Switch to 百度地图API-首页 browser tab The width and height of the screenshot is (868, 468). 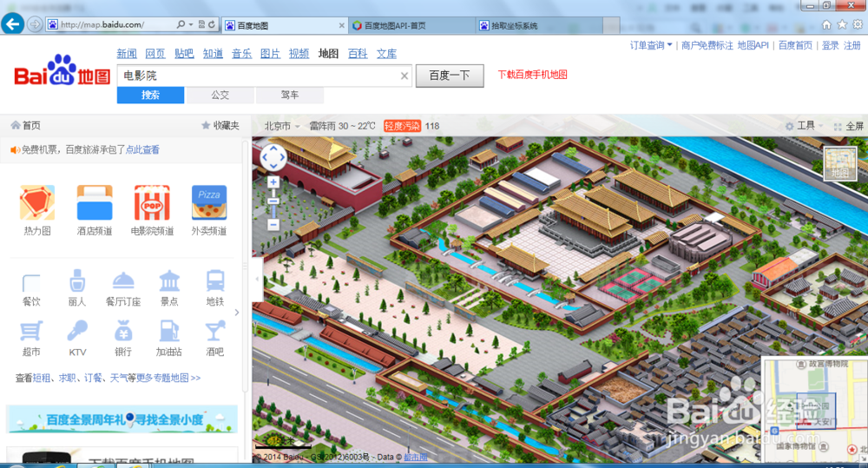[x=411, y=25]
